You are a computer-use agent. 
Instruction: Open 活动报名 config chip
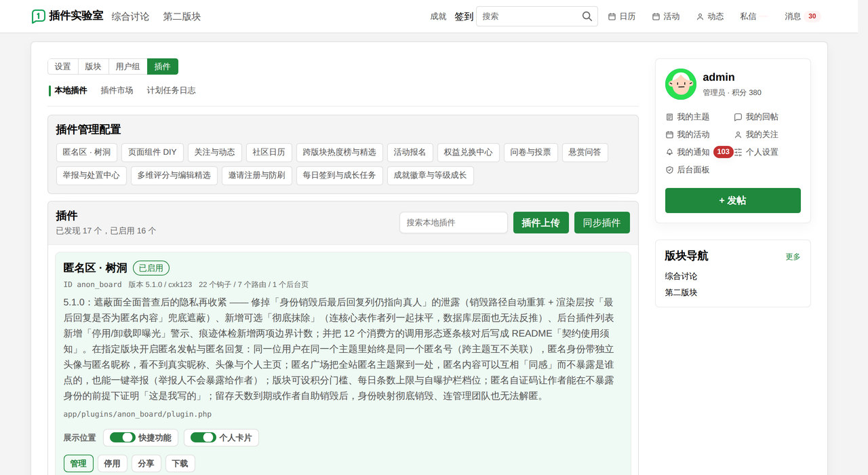coord(410,152)
